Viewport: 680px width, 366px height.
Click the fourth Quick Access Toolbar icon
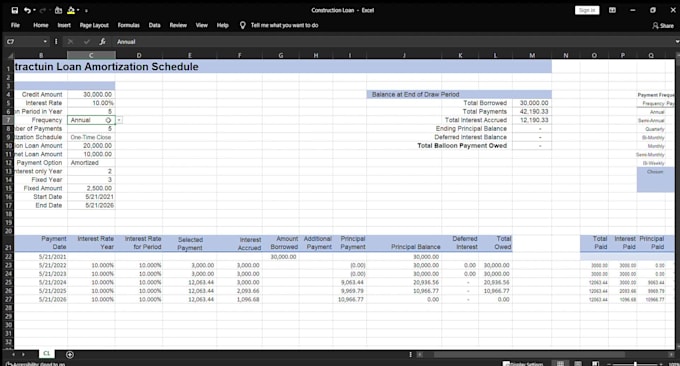click(58, 10)
